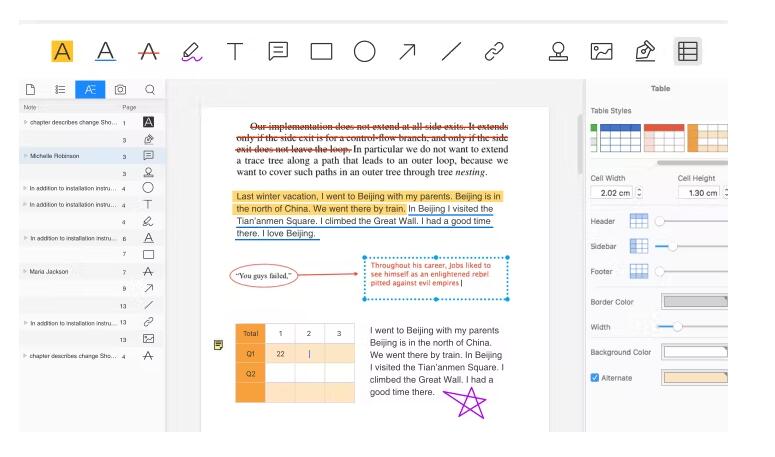Select the Circle shape tool
The image size is (775, 457).
[x=364, y=51]
